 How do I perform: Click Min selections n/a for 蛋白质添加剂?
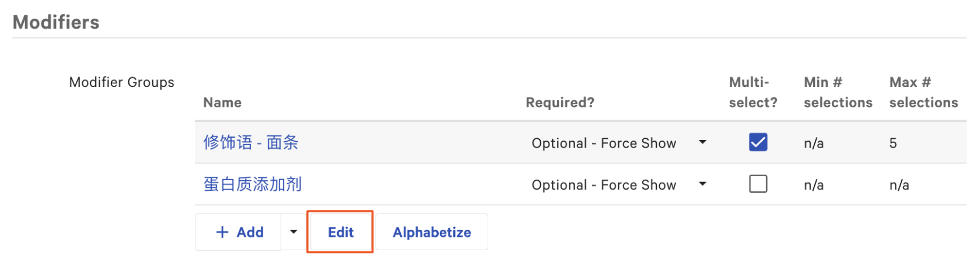(x=814, y=185)
